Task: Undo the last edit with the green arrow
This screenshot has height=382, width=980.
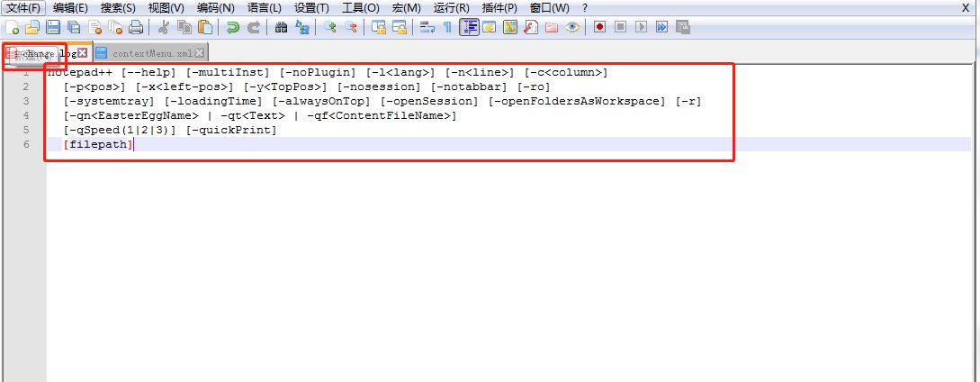Action: (232, 27)
